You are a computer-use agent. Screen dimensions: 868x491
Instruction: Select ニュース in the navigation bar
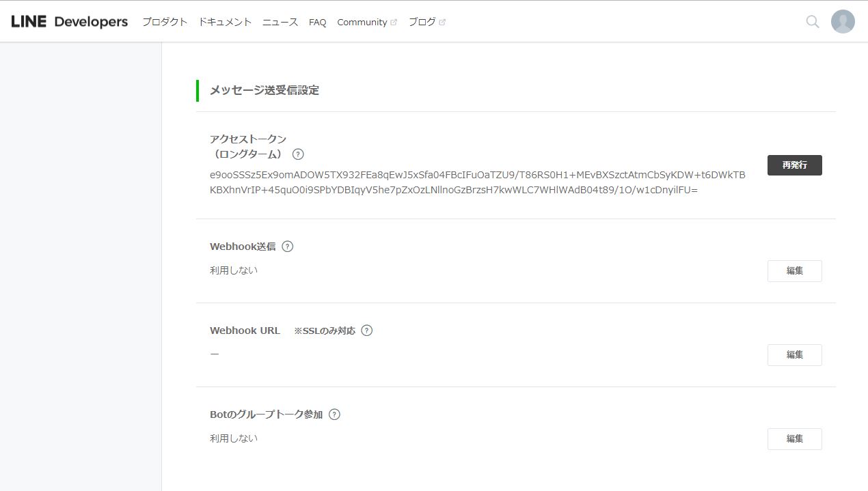click(x=280, y=22)
